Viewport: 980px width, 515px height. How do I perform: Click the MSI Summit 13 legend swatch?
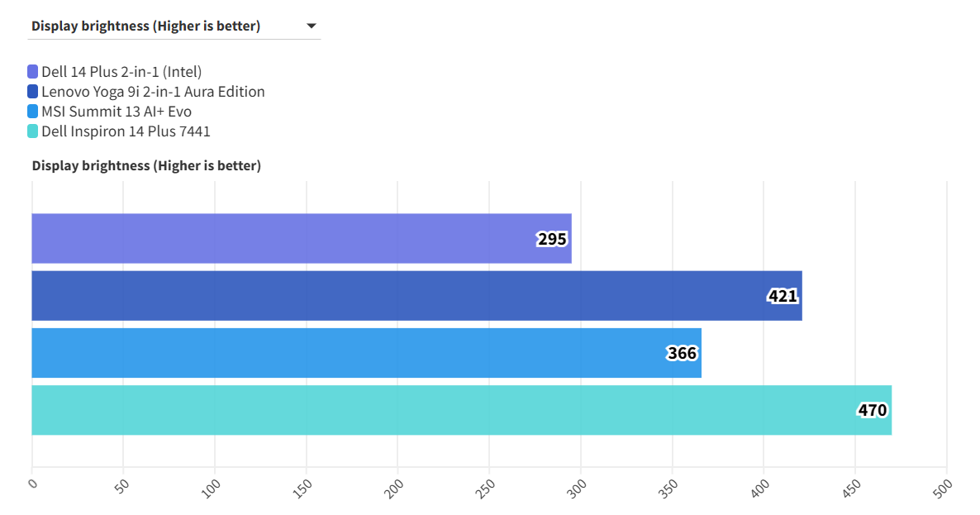pyautogui.click(x=33, y=112)
